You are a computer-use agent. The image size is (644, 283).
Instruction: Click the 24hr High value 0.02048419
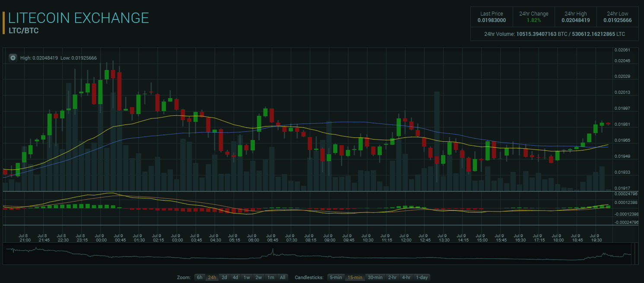click(x=575, y=20)
